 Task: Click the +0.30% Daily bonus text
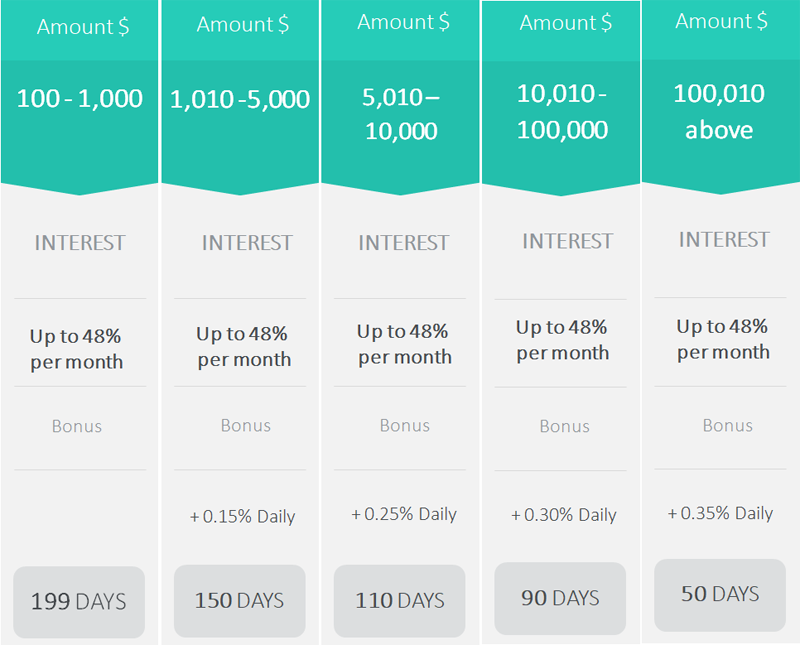tap(564, 515)
